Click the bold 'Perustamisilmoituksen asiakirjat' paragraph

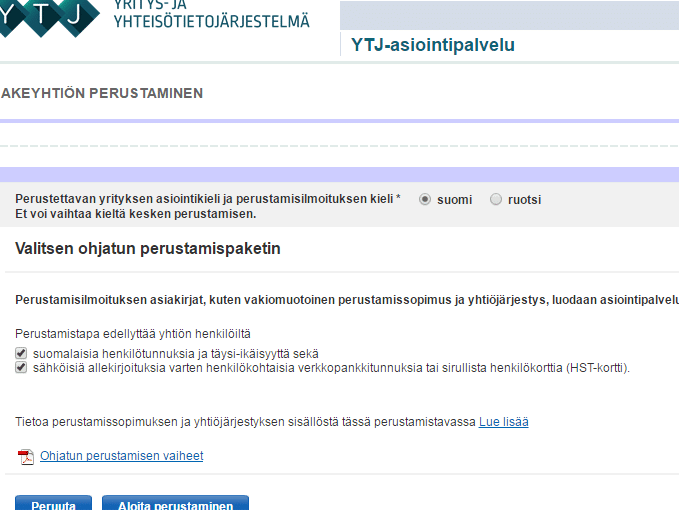pos(347,300)
